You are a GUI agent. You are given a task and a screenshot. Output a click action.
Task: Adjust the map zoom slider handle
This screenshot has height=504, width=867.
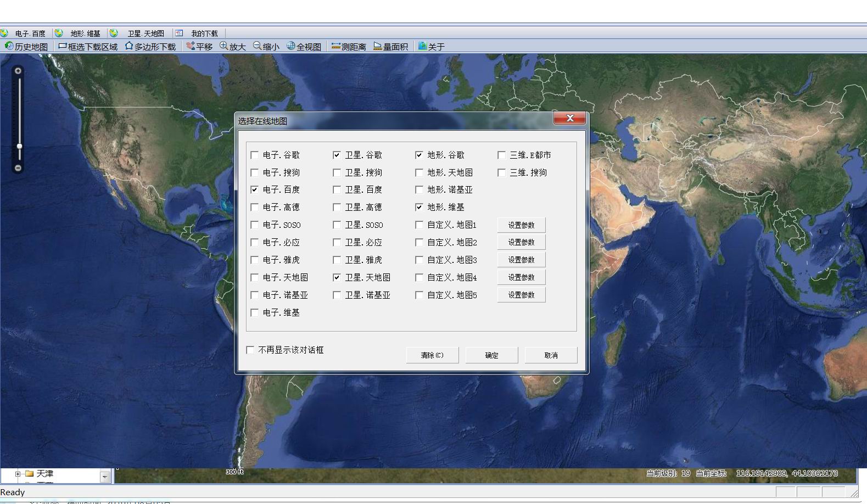pyautogui.click(x=19, y=146)
